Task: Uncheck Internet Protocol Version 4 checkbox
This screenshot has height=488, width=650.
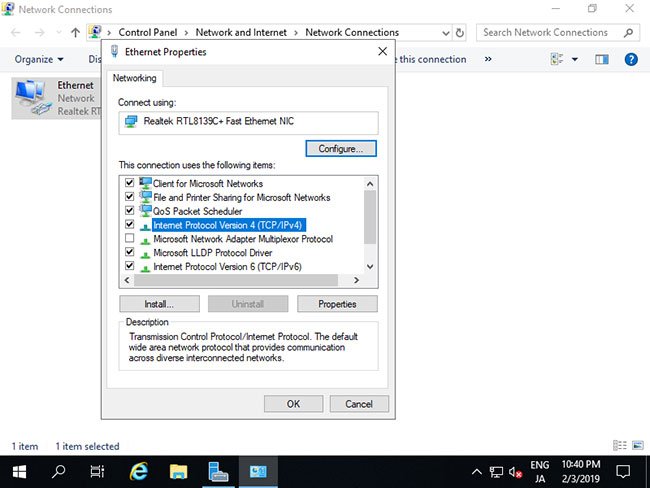Action: tap(129, 224)
